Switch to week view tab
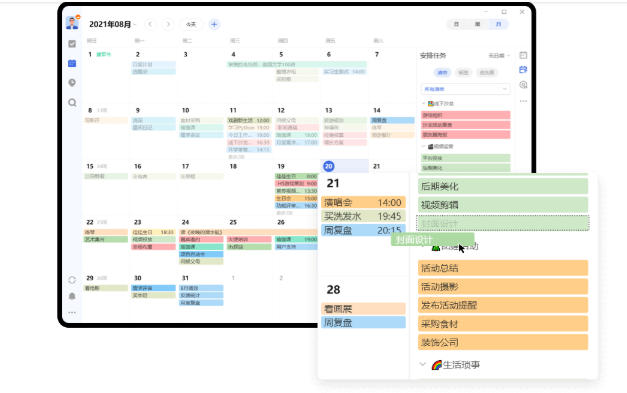The height and width of the screenshot is (393, 627). pos(477,24)
